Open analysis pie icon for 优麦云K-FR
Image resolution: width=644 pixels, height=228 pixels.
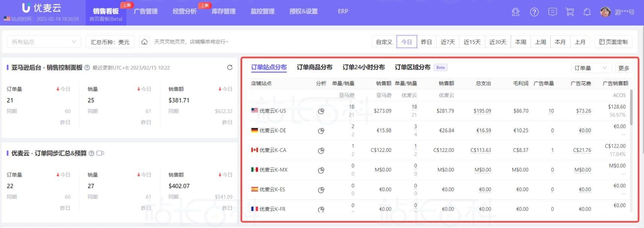(321, 209)
